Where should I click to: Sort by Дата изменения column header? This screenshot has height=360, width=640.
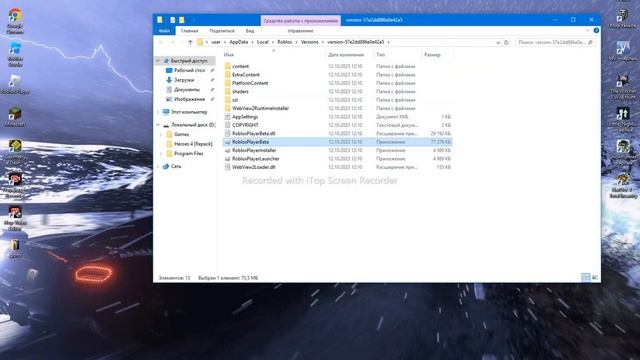pyautogui.click(x=346, y=55)
